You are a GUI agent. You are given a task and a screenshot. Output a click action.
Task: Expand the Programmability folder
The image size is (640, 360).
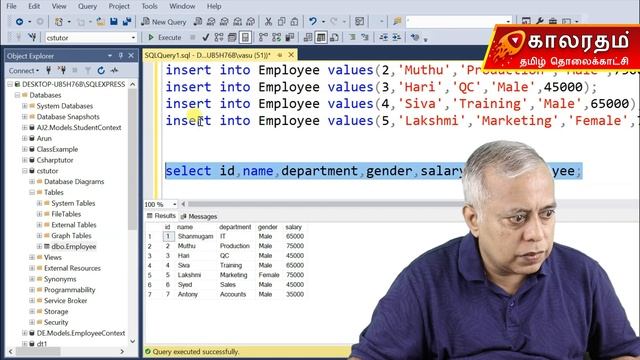(32, 290)
